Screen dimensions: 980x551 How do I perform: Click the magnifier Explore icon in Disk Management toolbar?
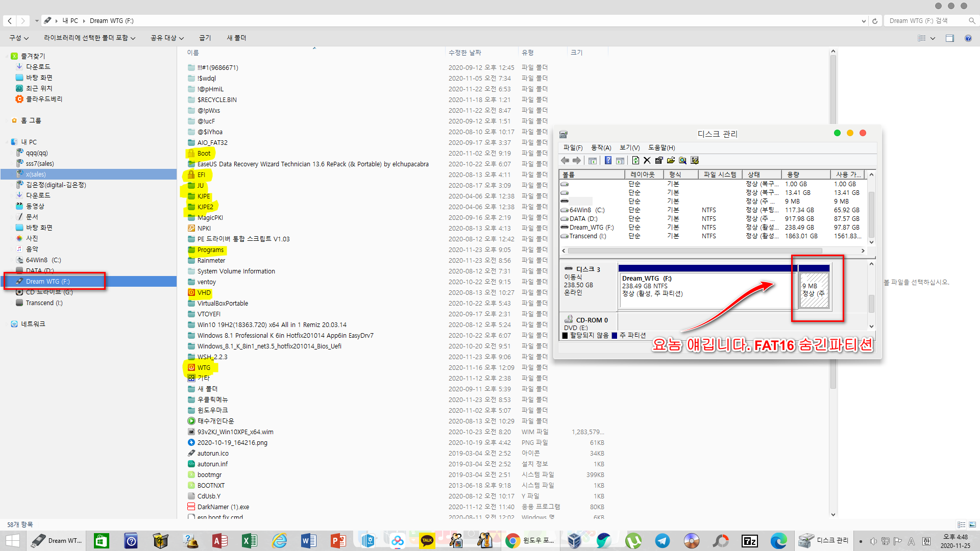pyautogui.click(x=682, y=161)
